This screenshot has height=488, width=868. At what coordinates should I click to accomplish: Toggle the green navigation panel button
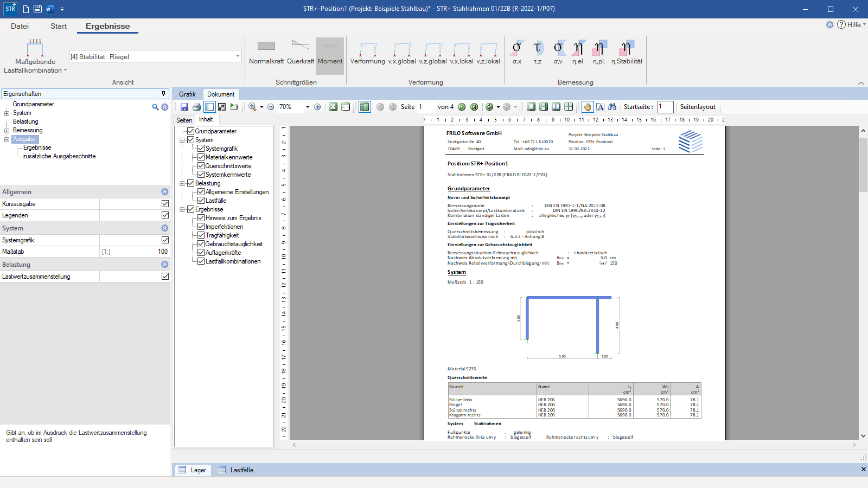pos(365,107)
